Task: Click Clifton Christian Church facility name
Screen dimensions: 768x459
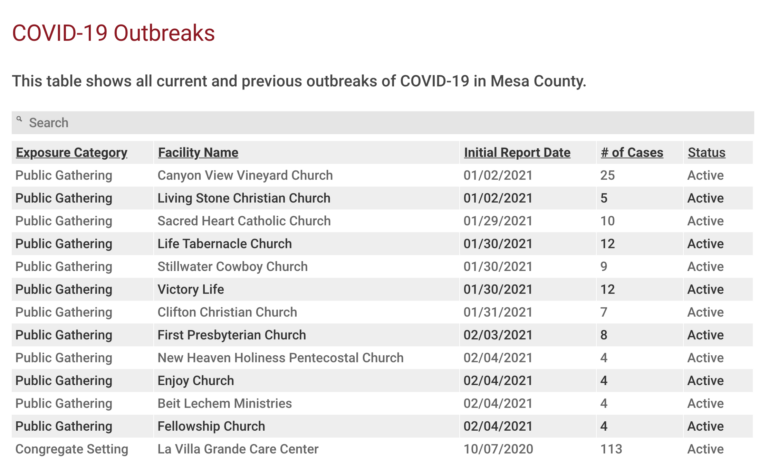Action: tap(227, 312)
